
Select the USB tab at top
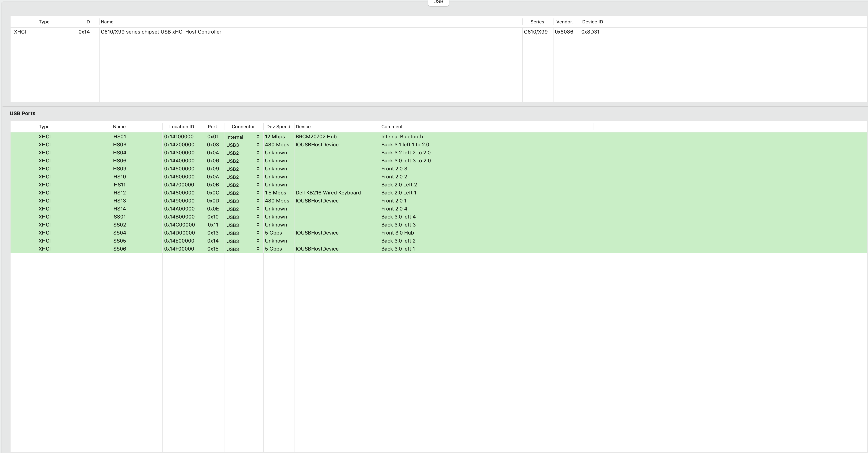point(438,2)
